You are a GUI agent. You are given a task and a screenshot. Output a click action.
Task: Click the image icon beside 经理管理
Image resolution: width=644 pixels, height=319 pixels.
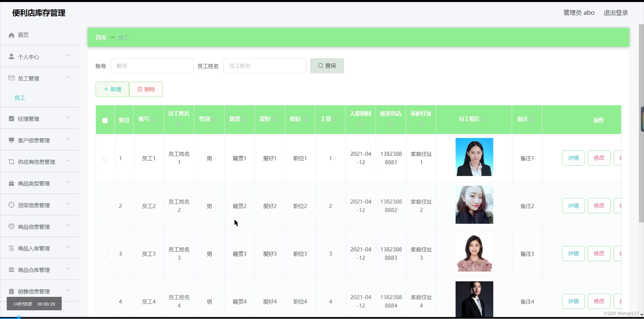11,118
